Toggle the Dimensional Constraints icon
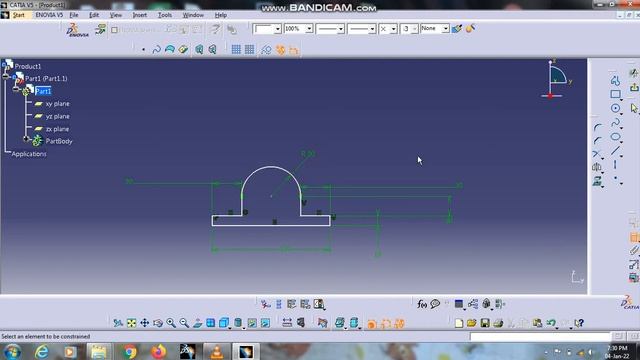This screenshot has width=640, height=360. (293, 50)
